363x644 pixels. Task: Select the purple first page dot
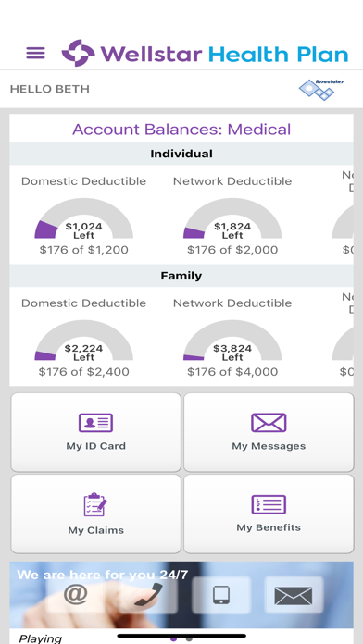[173, 639]
